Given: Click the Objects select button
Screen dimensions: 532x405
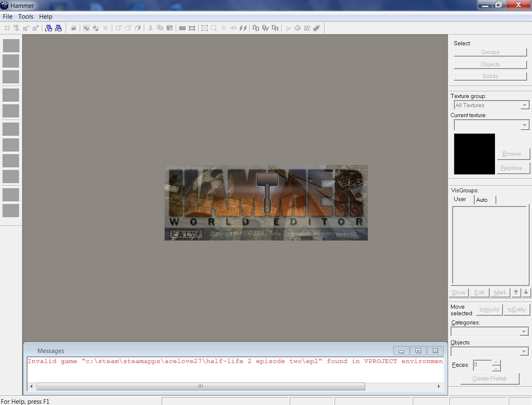Looking at the screenshot, I should tap(490, 65).
